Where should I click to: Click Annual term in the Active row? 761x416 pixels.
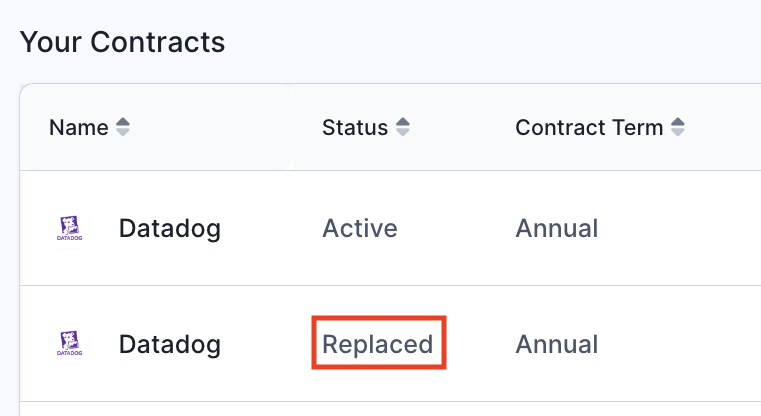557,228
